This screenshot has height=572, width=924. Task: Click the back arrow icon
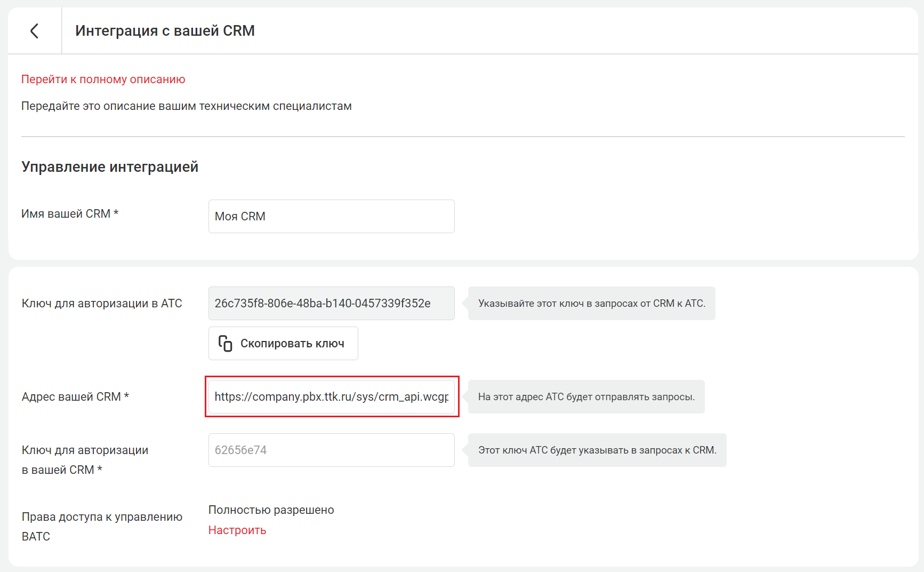coord(35,31)
